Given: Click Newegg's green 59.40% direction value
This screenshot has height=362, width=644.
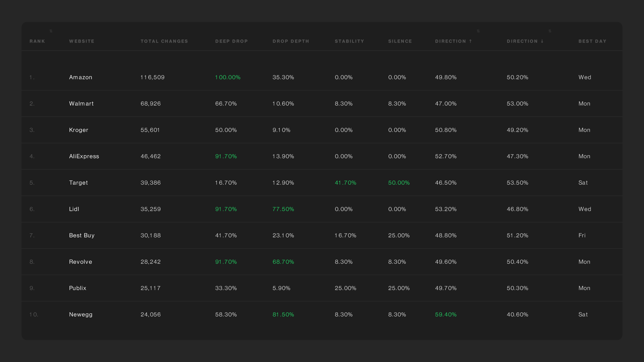Looking at the screenshot, I should [446, 315].
